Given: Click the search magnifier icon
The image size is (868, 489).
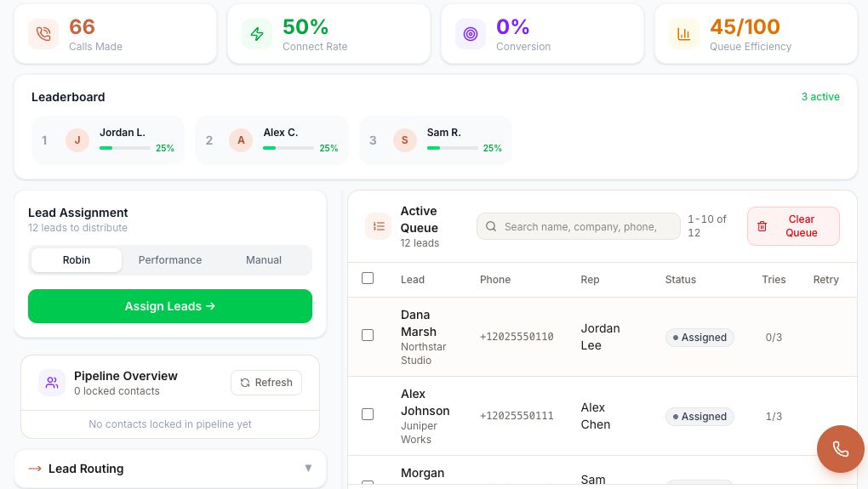Looking at the screenshot, I should coord(490,226).
